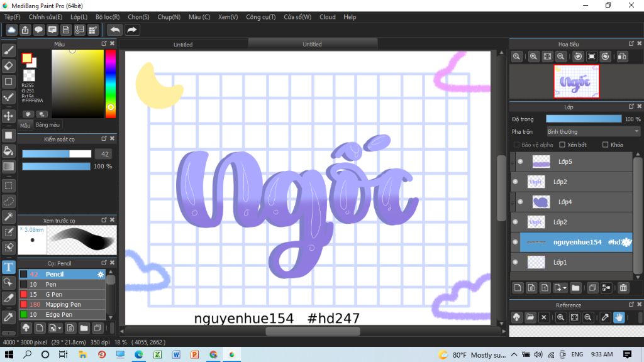The height and width of the screenshot is (362, 644).
Task: Duplicate layer icon in Layer panel
Action: coord(592,288)
